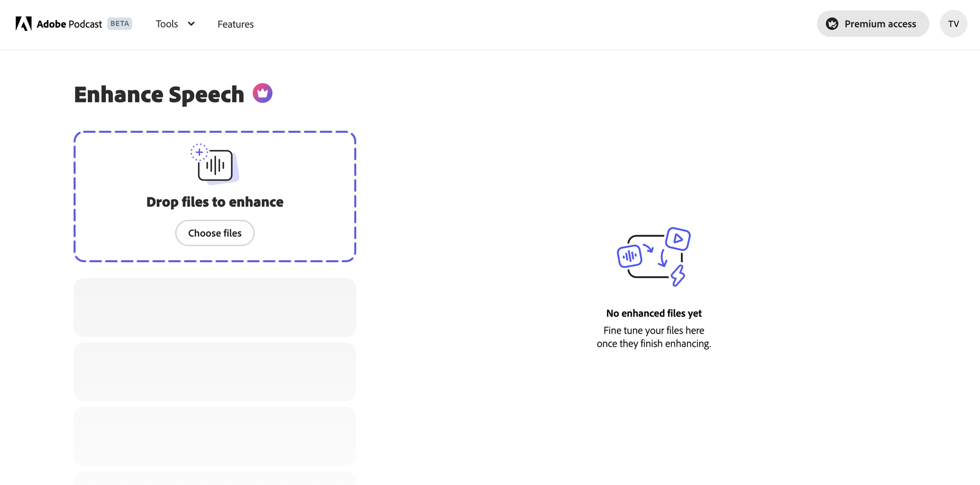980x485 pixels.
Task: Expand the chevron next to Tools
Action: coord(191,24)
